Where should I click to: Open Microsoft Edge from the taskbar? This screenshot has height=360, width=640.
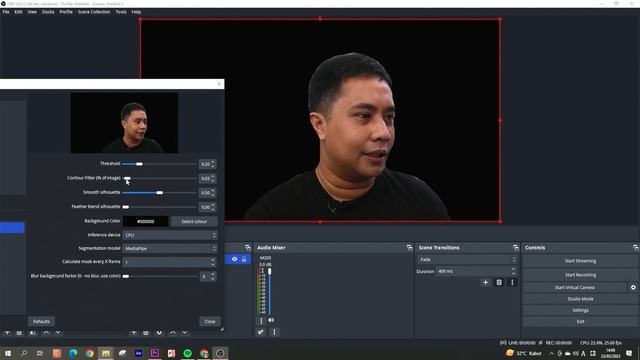pyautogui.click(x=73, y=353)
